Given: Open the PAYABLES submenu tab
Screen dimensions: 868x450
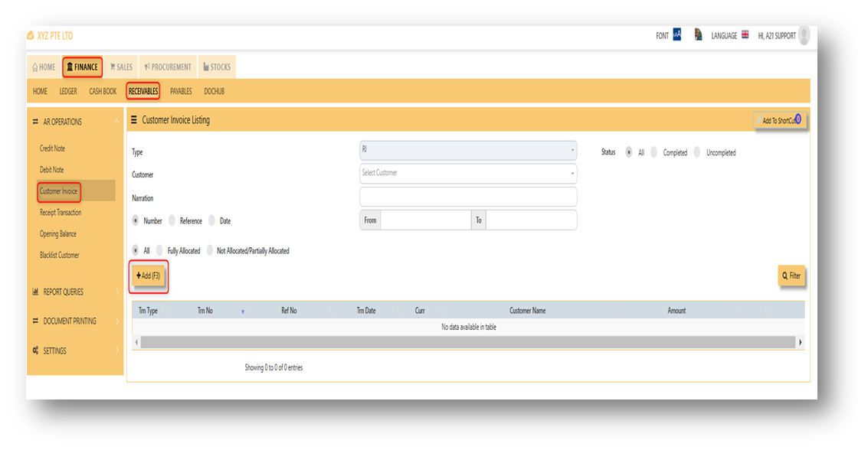Looking at the screenshot, I should tap(181, 91).
